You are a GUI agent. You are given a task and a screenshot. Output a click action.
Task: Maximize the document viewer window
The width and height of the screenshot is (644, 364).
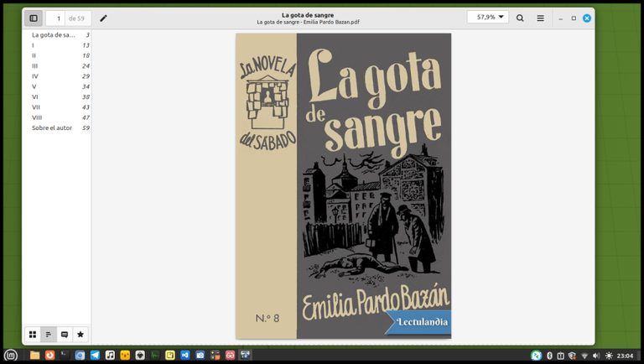pyautogui.click(x=574, y=18)
